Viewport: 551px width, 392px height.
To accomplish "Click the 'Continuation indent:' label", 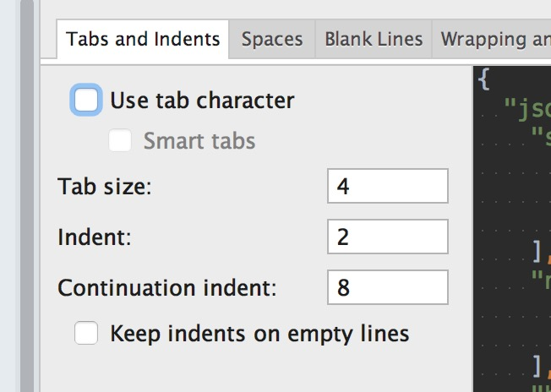I will pyautogui.click(x=166, y=288).
